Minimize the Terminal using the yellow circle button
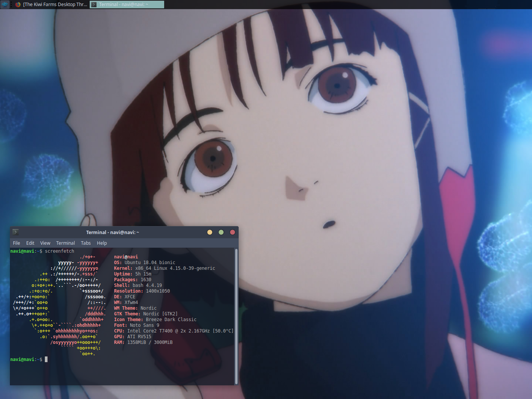Viewport: 532px width, 399px height. tap(210, 232)
